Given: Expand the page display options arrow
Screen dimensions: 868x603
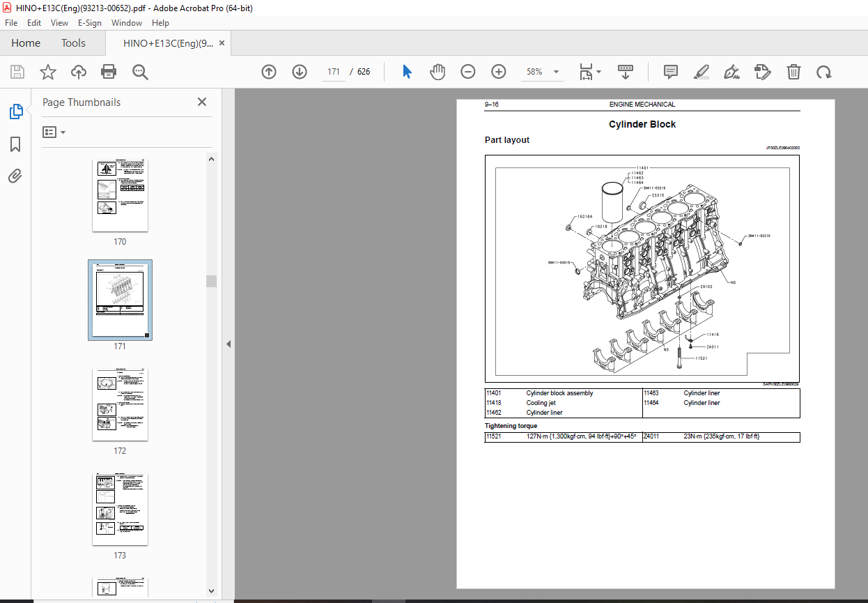Looking at the screenshot, I should pos(599,72).
